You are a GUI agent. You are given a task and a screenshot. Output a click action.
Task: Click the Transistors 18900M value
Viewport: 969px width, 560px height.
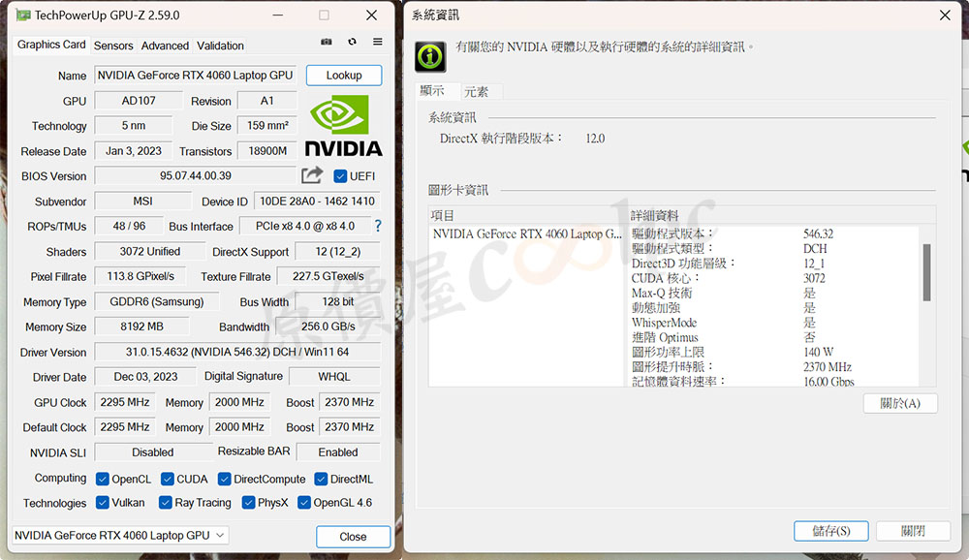267,151
